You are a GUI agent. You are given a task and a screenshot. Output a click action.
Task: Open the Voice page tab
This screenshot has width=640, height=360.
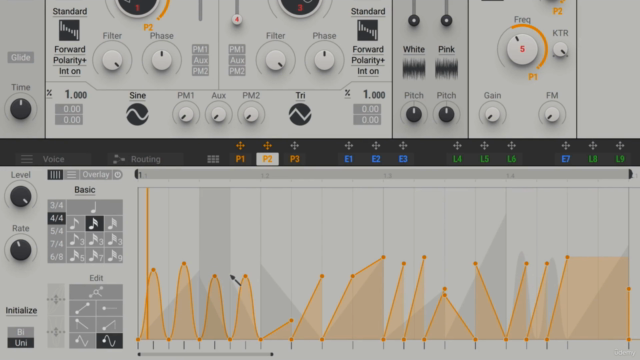point(53,159)
